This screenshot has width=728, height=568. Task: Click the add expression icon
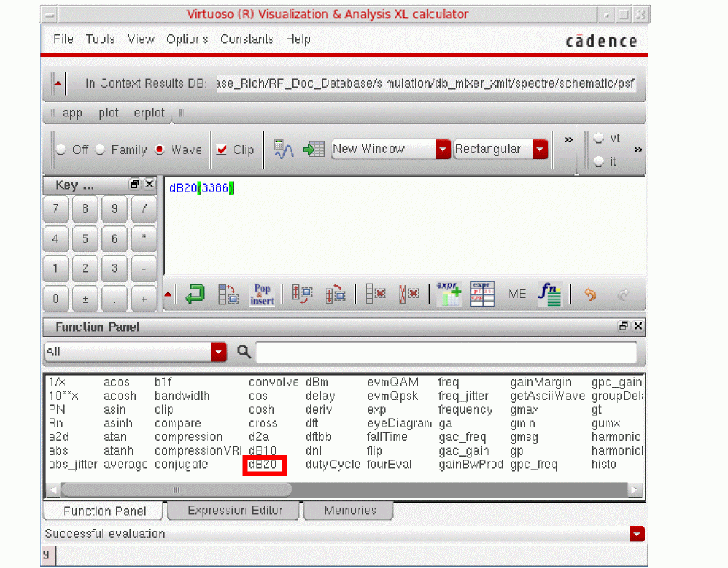449,294
